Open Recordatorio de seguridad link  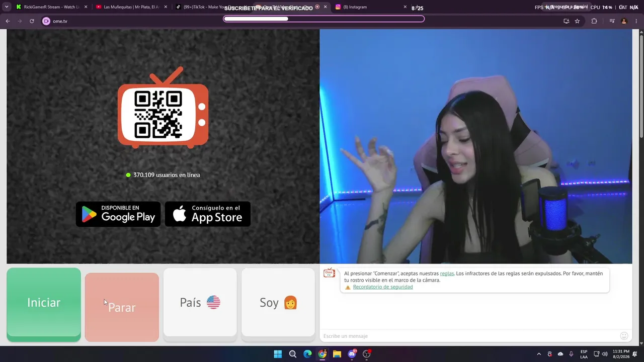coord(383,287)
